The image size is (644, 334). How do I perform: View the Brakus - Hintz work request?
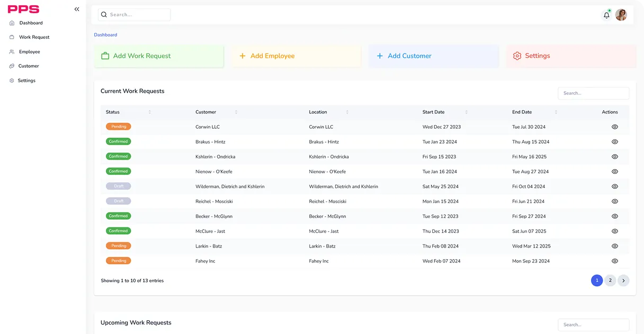pos(615,142)
